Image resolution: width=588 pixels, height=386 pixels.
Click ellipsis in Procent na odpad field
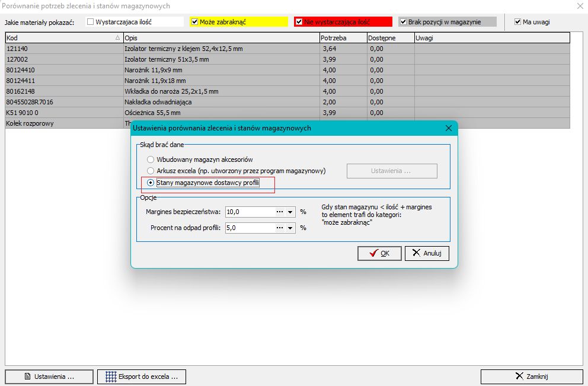click(x=279, y=228)
